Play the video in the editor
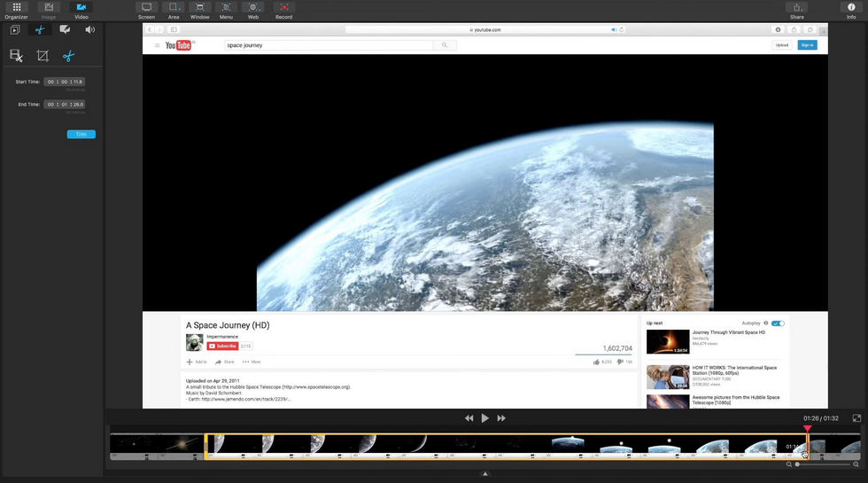 485,418
